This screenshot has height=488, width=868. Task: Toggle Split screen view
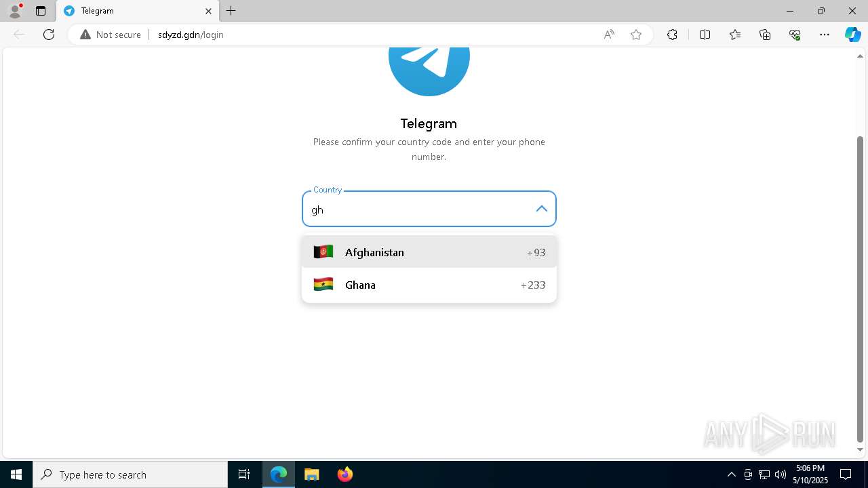click(x=705, y=35)
